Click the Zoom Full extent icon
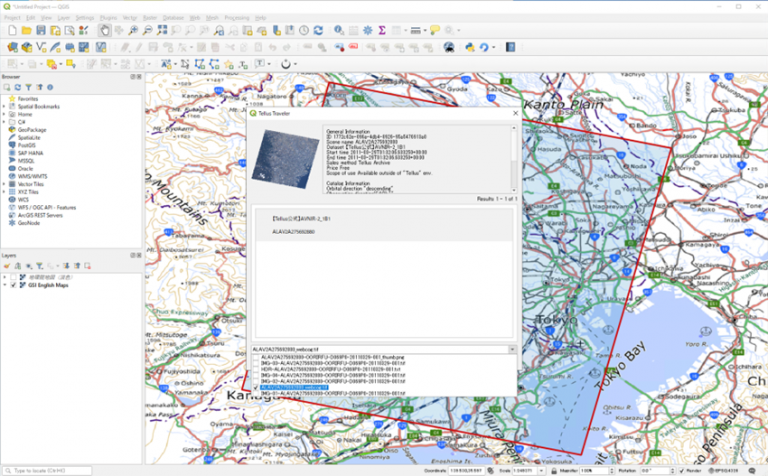 [x=162, y=31]
